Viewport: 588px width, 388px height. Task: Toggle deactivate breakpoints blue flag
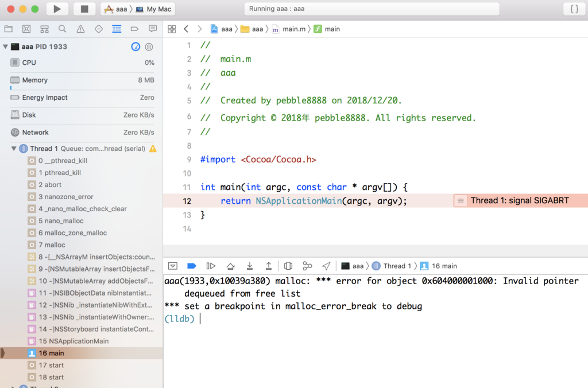[x=191, y=266]
